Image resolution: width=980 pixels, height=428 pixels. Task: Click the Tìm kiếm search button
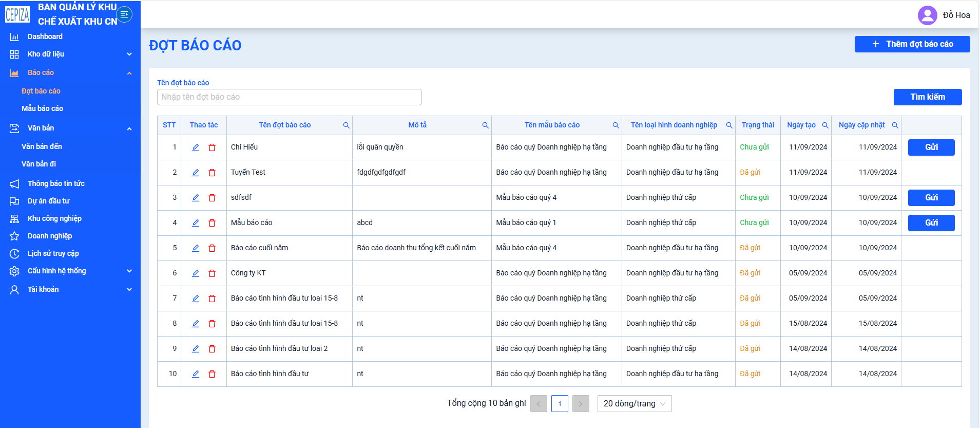click(x=928, y=97)
